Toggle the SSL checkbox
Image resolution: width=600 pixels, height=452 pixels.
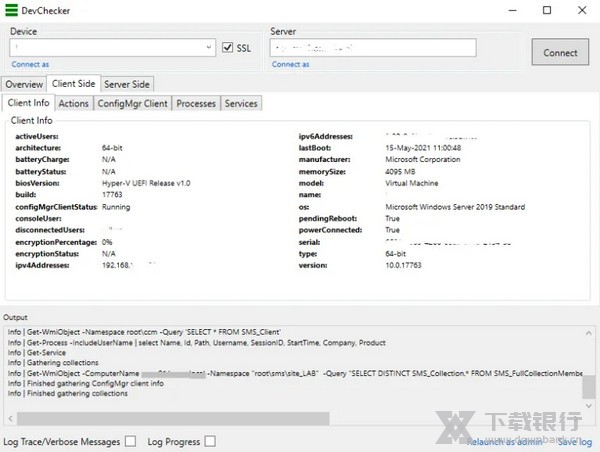pos(228,47)
